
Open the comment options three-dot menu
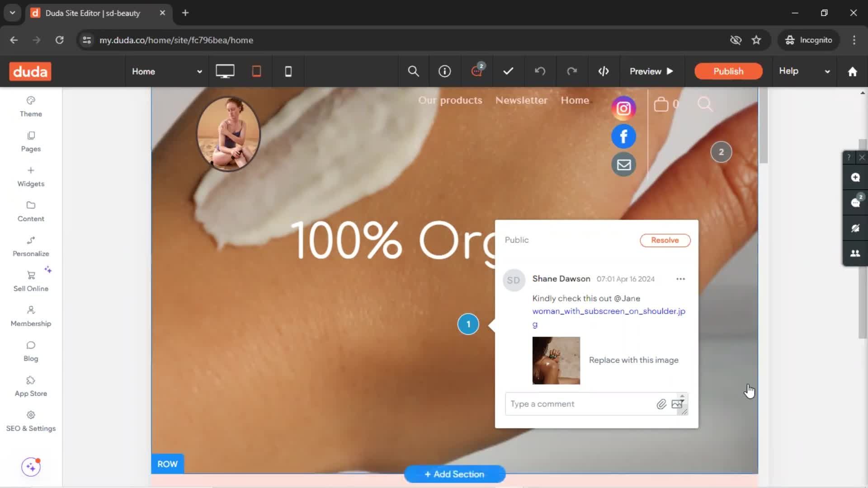(x=680, y=279)
